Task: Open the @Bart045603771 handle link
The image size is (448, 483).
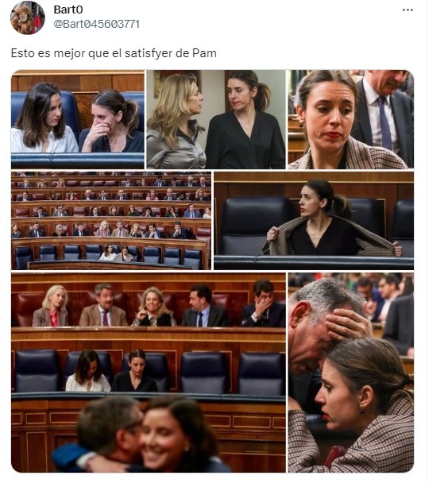Action: click(96, 24)
